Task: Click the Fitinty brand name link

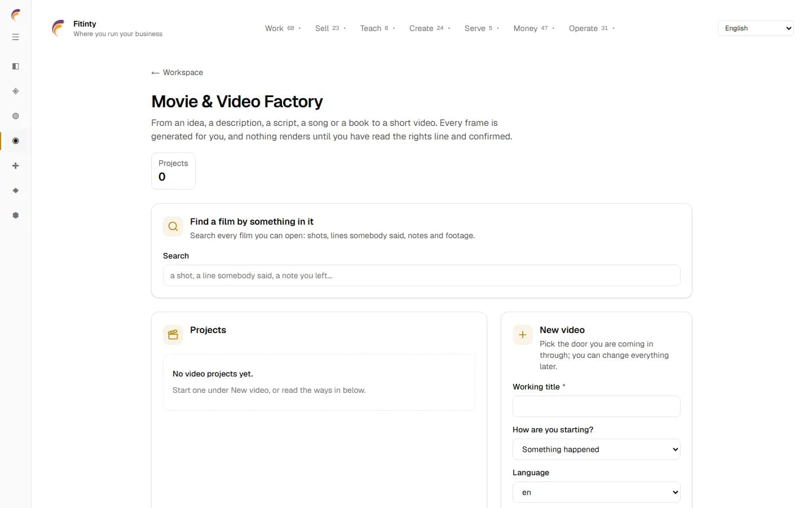Action: [x=85, y=24]
